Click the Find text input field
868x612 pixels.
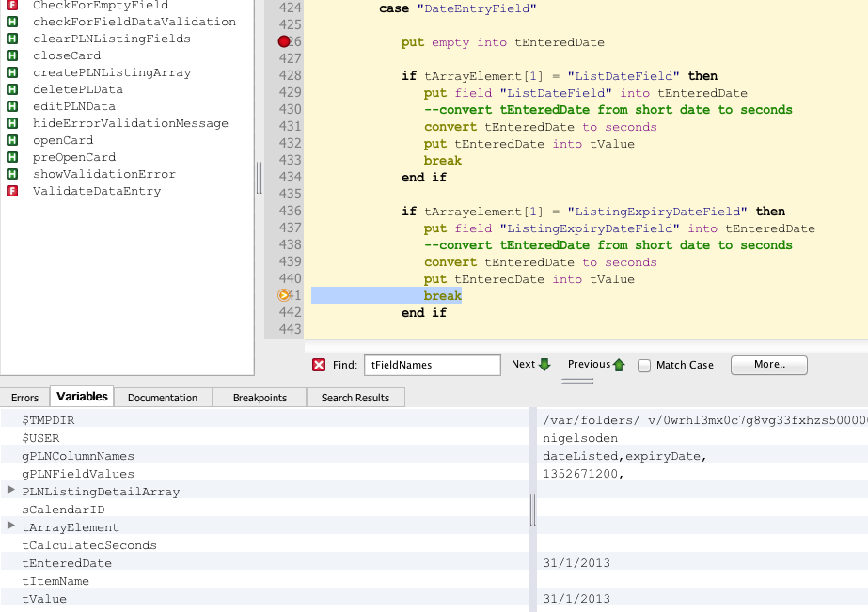[x=432, y=365]
